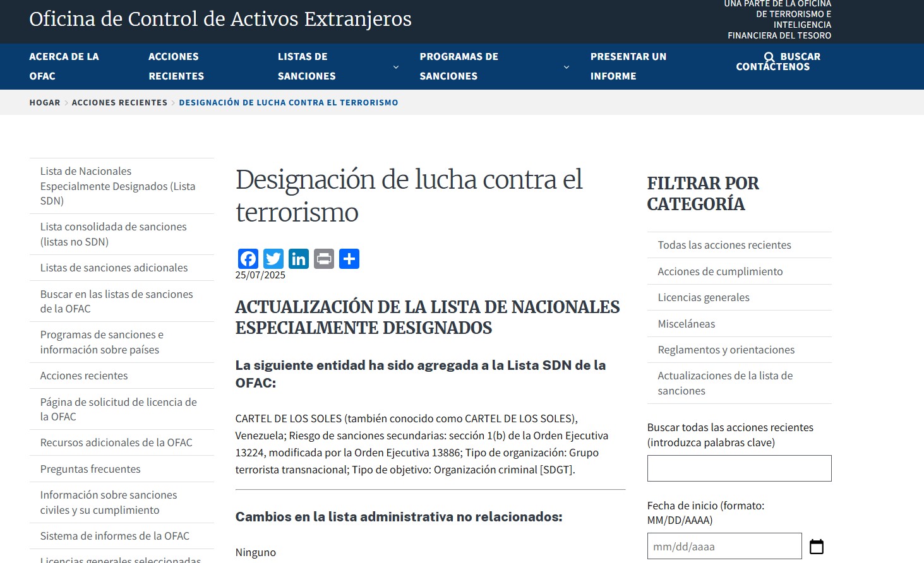924x563 pixels.
Task: Click Cambios en la lista administrativa heading
Action: click(399, 517)
